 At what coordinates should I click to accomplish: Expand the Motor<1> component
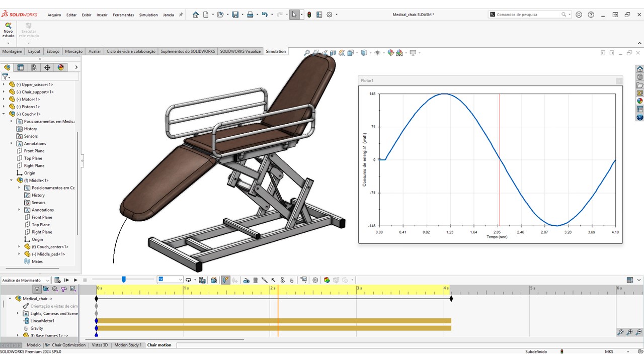(x=4, y=99)
